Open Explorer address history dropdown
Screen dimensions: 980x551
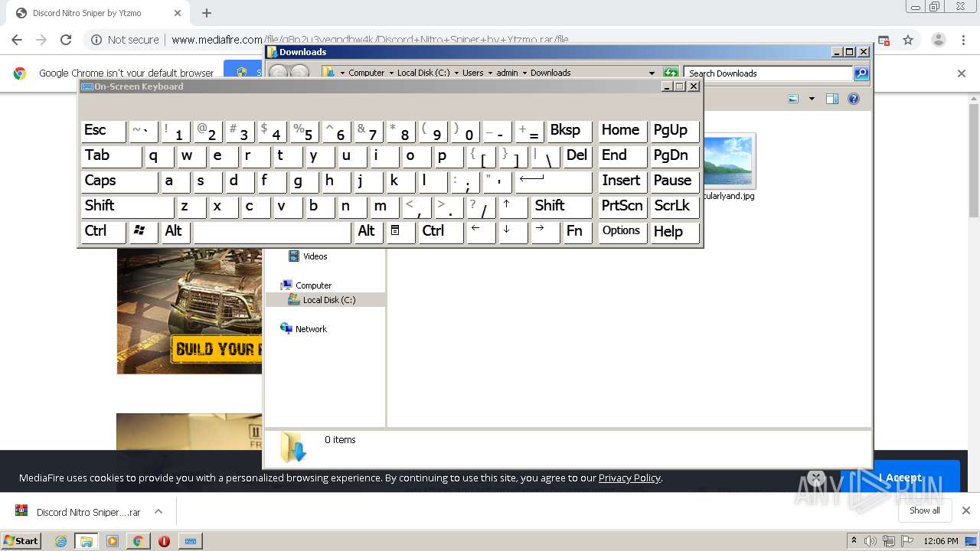coord(652,73)
